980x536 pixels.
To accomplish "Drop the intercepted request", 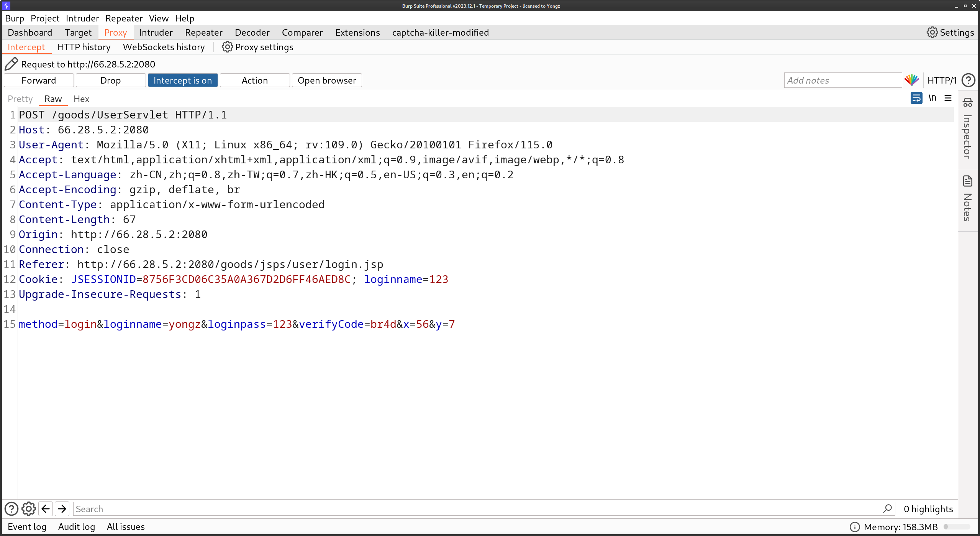I will (111, 80).
